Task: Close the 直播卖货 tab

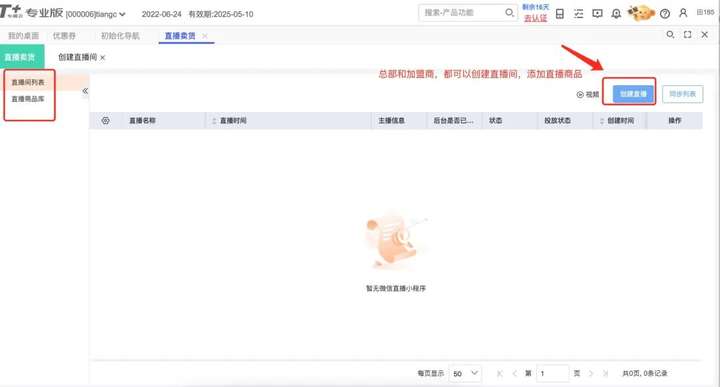Action: (205, 36)
